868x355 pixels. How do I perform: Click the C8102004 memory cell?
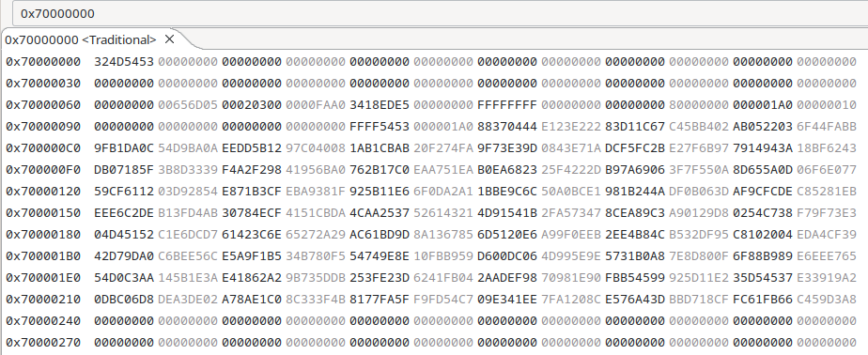[x=763, y=234]
